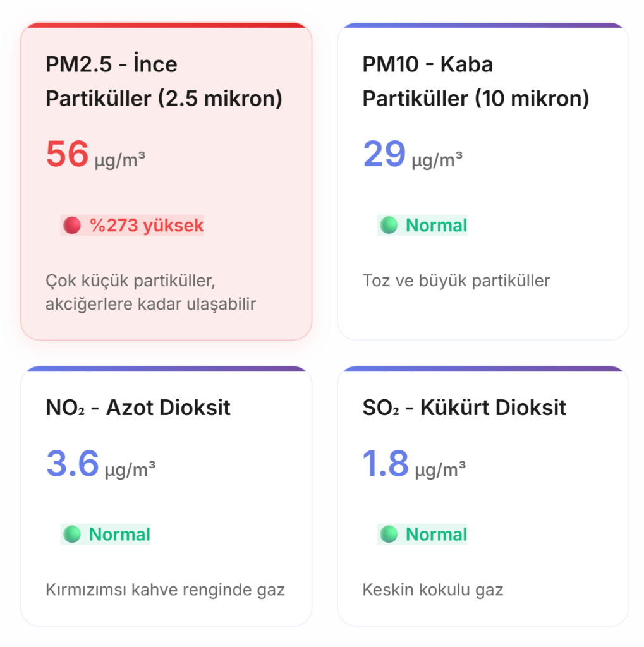Click the green status dot on PM10 card
Viewport: 644px width, 647px height.
389,226
